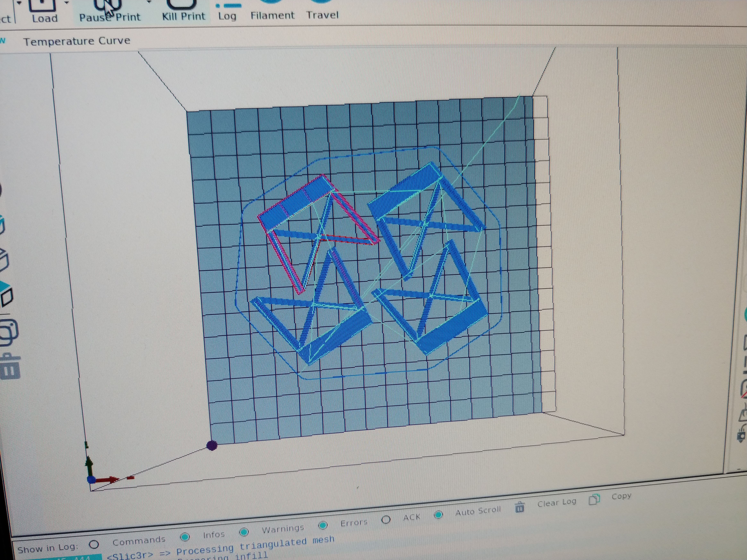Viewport: 747px width, 560px height.
Task: Expand the dropdown arrow beside Pause Print
Action: 149,2
